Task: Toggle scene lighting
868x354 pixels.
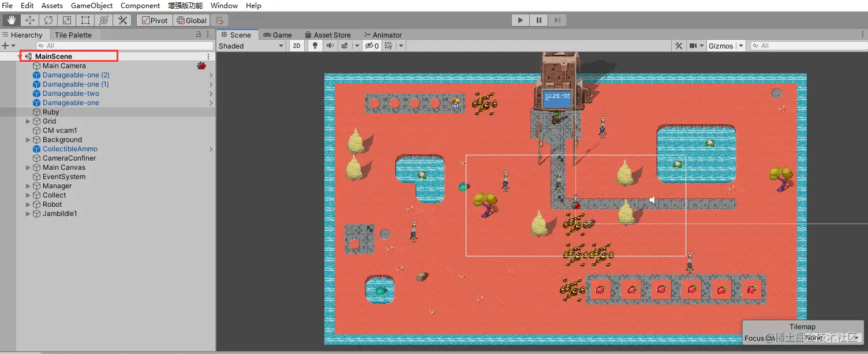Action: (x=315, y=46)
